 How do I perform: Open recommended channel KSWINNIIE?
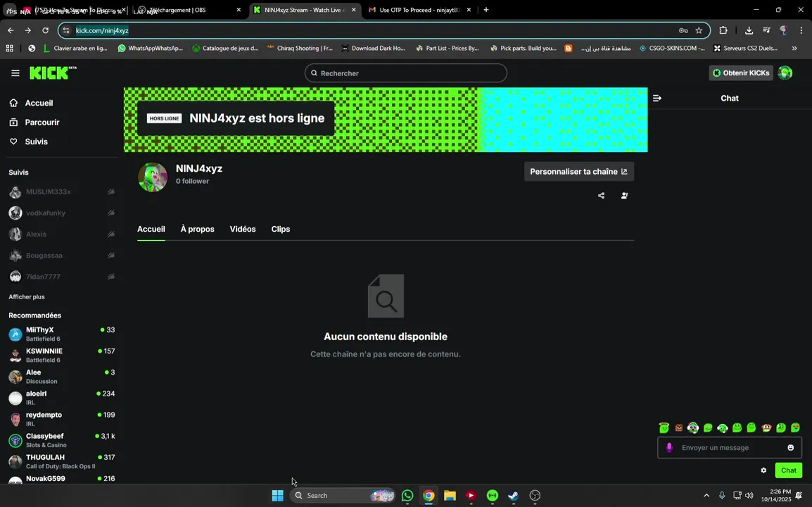click(62, 356)
